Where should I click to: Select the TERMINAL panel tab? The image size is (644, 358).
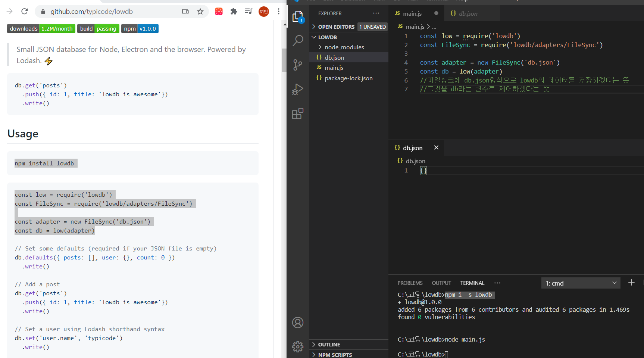472,283
